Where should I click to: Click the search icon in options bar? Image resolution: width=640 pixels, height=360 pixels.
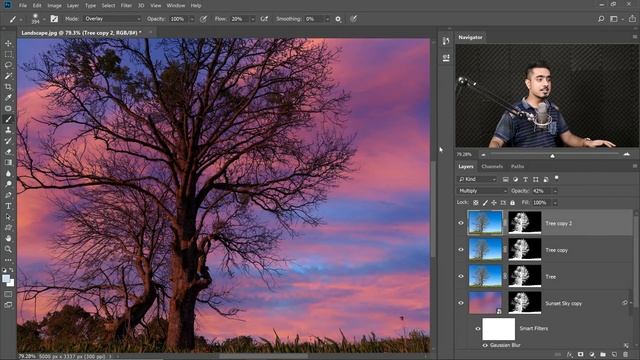pyautogui.click(x=601, y=19)
